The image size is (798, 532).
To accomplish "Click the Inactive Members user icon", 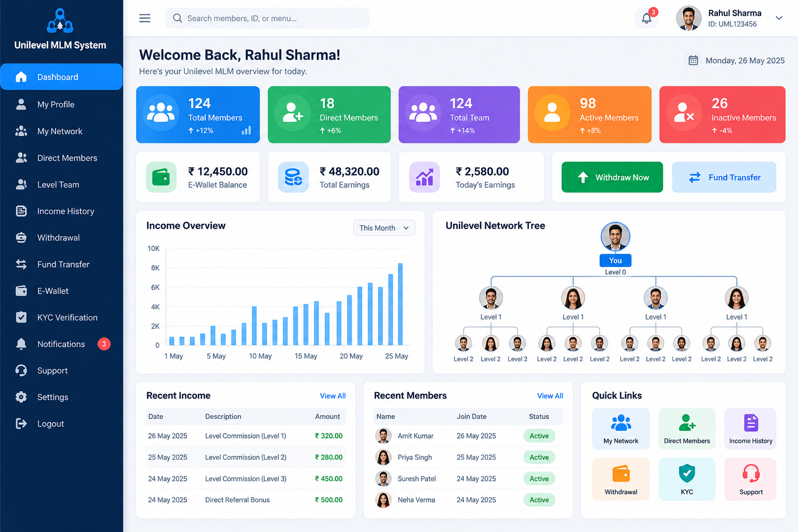I will pos(684,112).
